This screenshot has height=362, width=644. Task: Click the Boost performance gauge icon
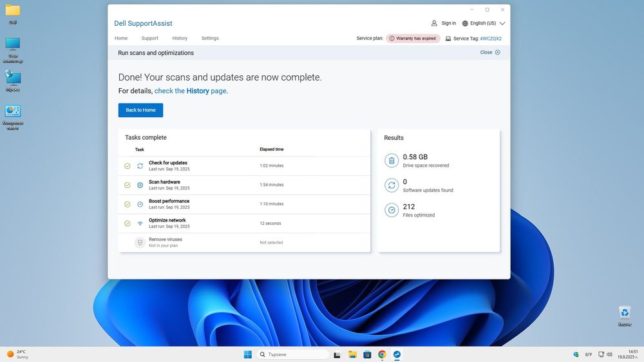click(x=140, y=204)
